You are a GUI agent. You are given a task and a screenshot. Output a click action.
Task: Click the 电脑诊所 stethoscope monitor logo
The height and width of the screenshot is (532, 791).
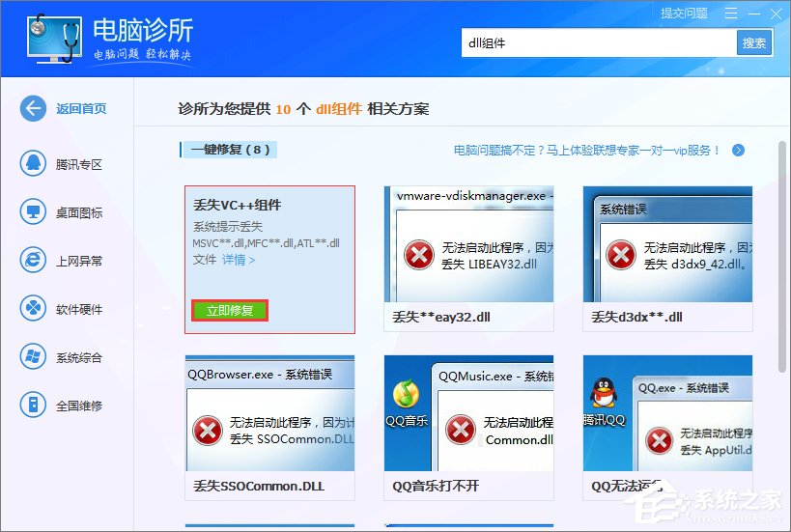[x=54, y=39]
